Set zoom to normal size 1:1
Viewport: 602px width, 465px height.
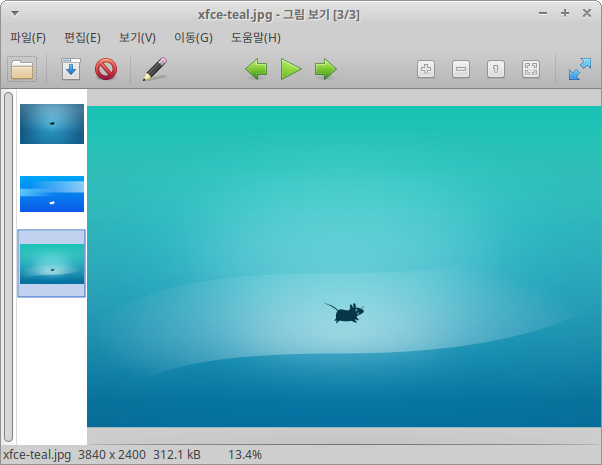[x=496, y=69]
